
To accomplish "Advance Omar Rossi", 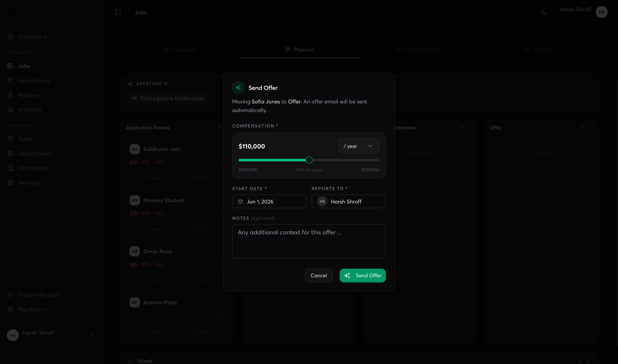I will (x=202, y=280).
